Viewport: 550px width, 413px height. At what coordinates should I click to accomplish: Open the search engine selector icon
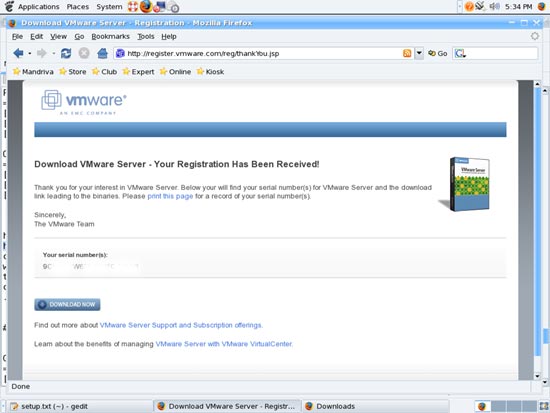click(460, 54)
